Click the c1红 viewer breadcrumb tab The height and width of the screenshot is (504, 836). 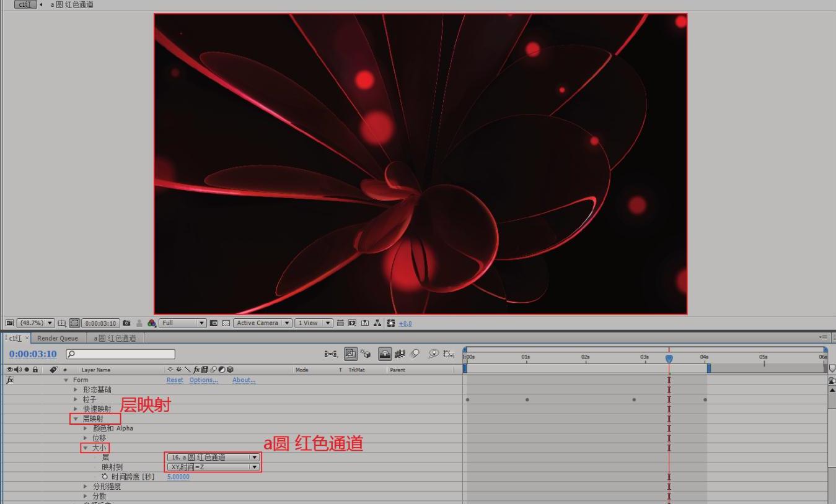pos(25,4)
